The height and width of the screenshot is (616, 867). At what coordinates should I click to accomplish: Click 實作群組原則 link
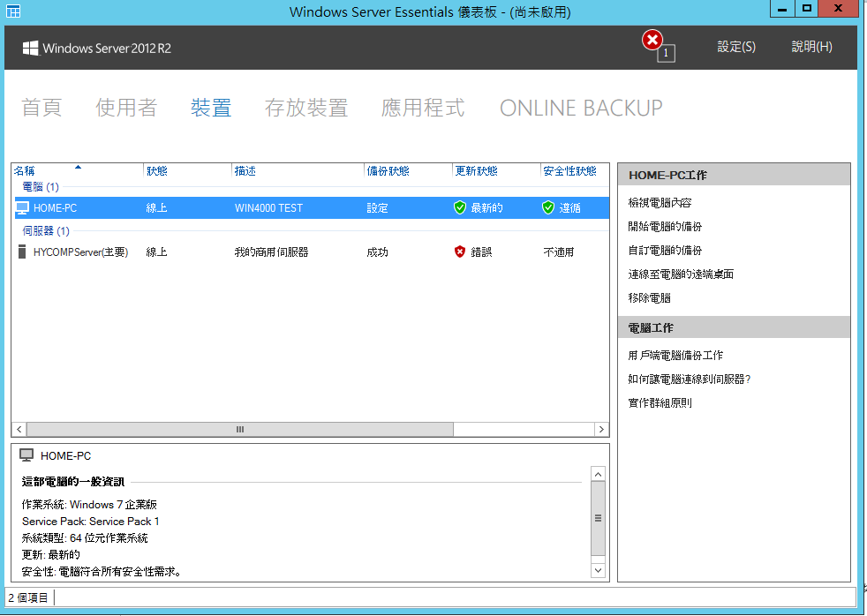tap(660, 402)
